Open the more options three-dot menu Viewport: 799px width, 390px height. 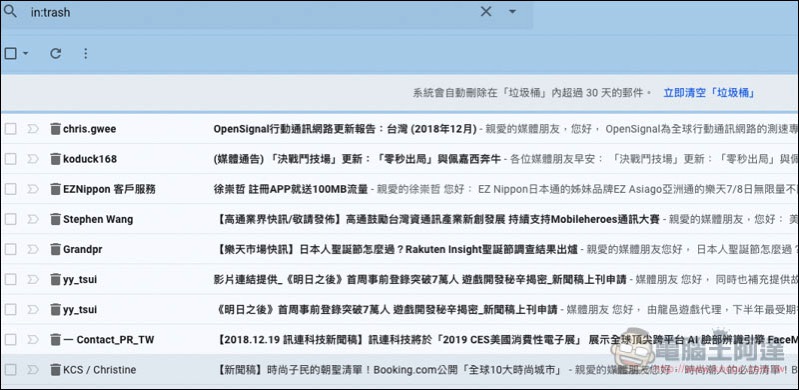pyautogui.click(x=86, y=53)
